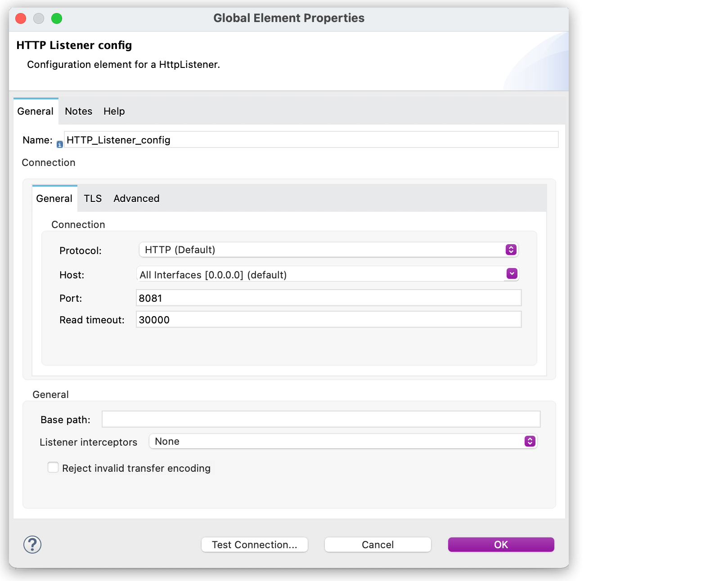Screen dimensions: 728x581
Task: Click the Protocol dropdown chevron icon
Action: coord(510,250)
